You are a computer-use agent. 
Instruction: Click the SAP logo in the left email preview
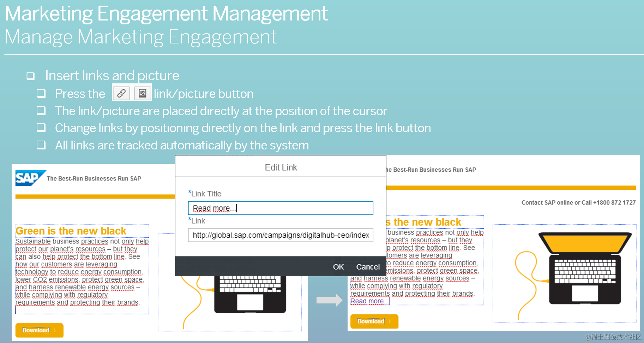click(x=30, y=178)
